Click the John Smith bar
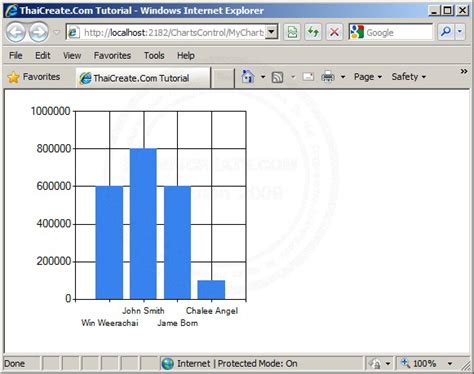 pos(143,224)
